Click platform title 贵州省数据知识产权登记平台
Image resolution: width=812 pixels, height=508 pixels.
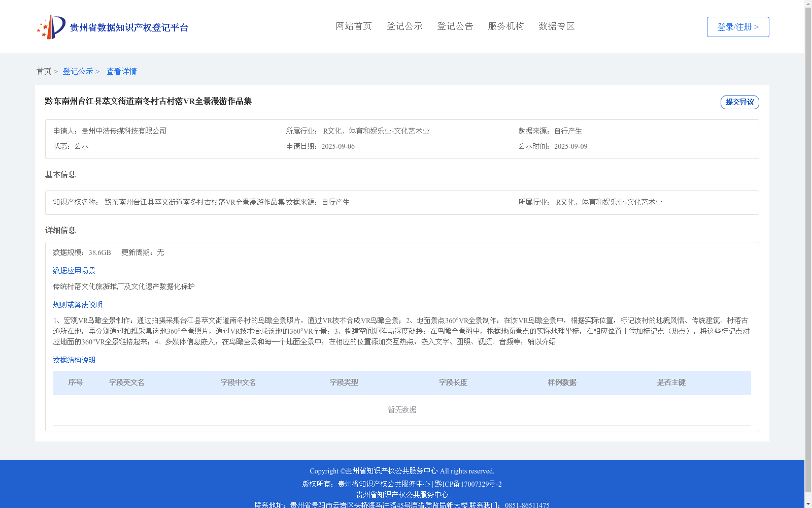[x=129, y=27]
